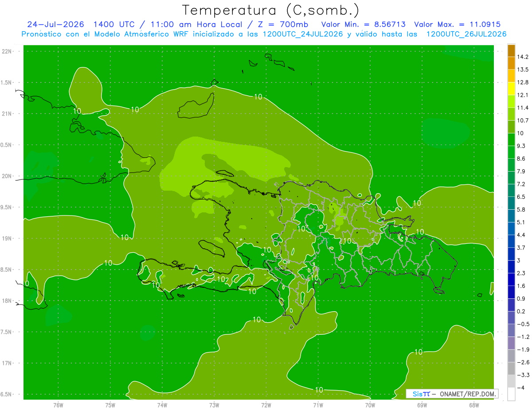Pick the yellow swatch between 12.8 and 12.1
The height and width of the screenshot is (411, 532).
(x=511, y=89)
